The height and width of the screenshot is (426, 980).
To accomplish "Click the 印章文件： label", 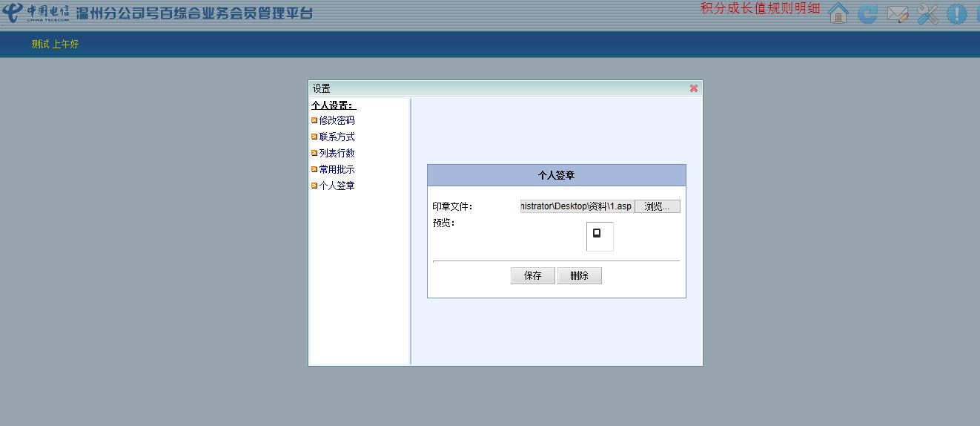I will point(453,206).
